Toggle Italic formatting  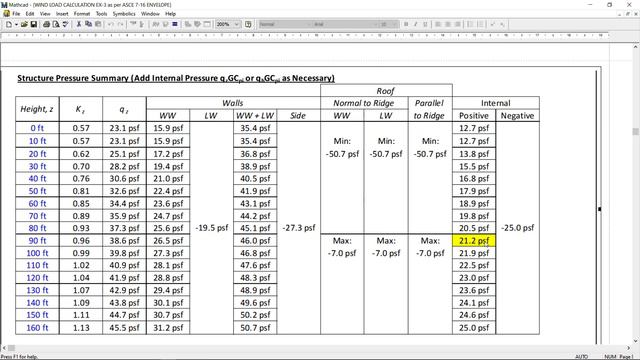[416, 24]
